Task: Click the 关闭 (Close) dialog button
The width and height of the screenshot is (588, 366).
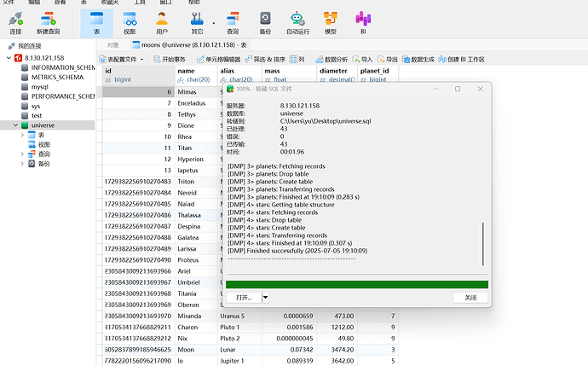Action: (x=470, y=298)
